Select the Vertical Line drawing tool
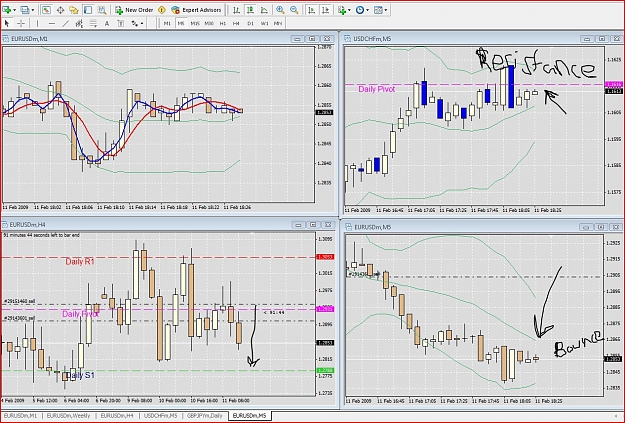 (x=37, y=24)
